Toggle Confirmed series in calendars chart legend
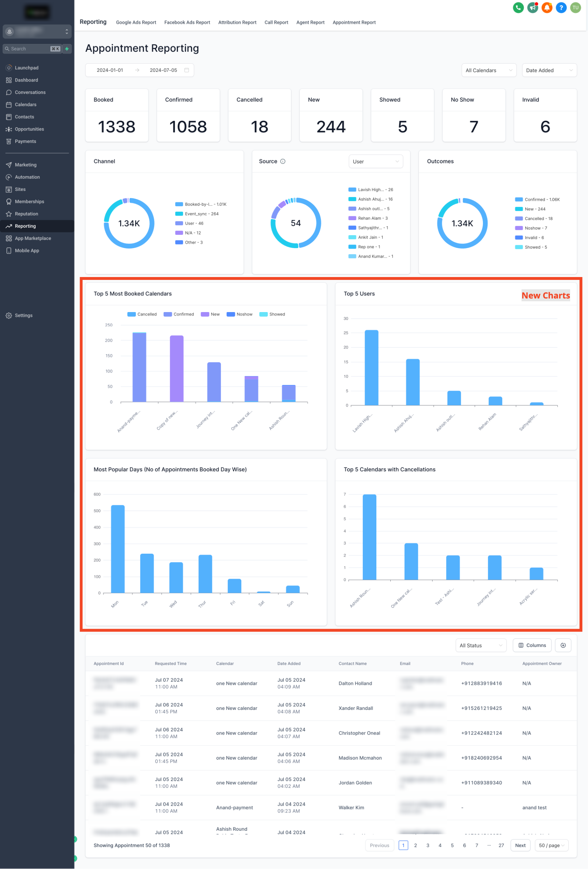This screenshot has width=588, height=869. 179,315
